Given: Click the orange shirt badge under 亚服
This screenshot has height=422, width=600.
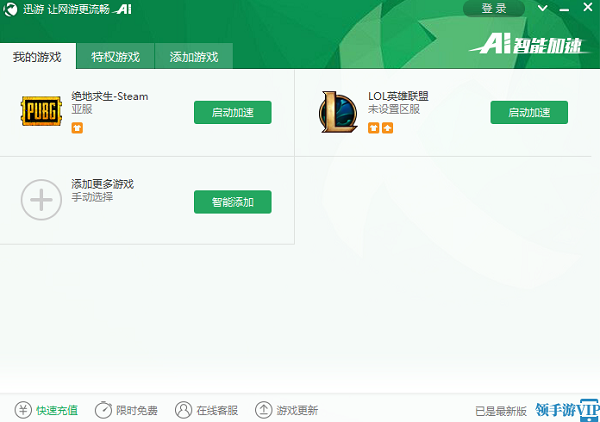Looking at the screenshot, I should point(77,128).
